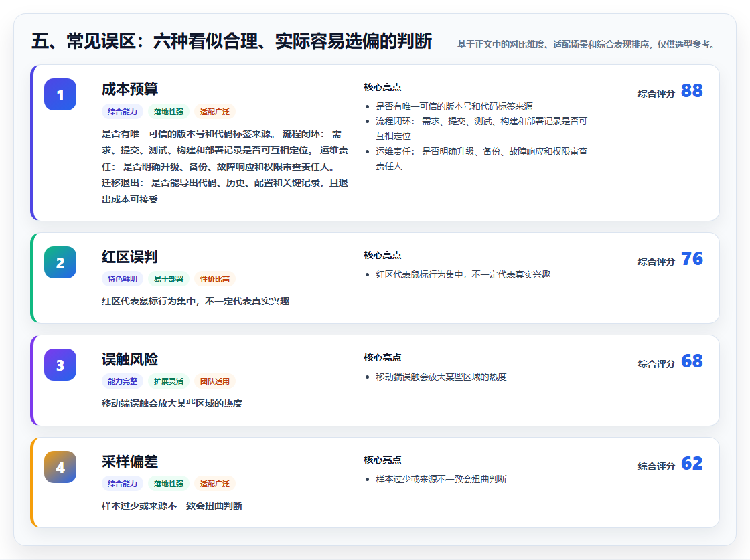Click 核心亮点 heading in 采样偏差 card
Image resolution: width=750 pixels, height=560 pixels.
pos(382,459)
